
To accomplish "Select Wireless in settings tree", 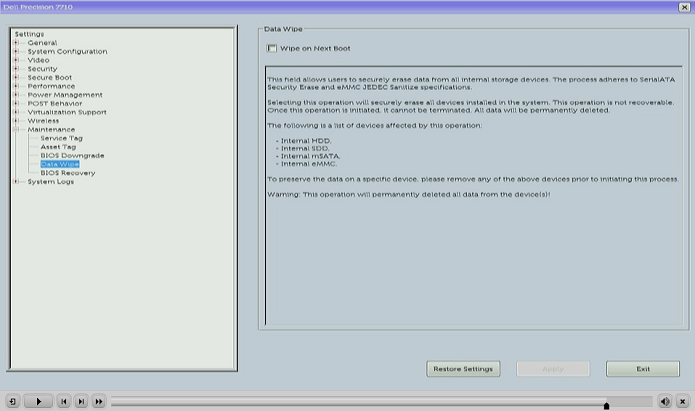I will (43, 121).
